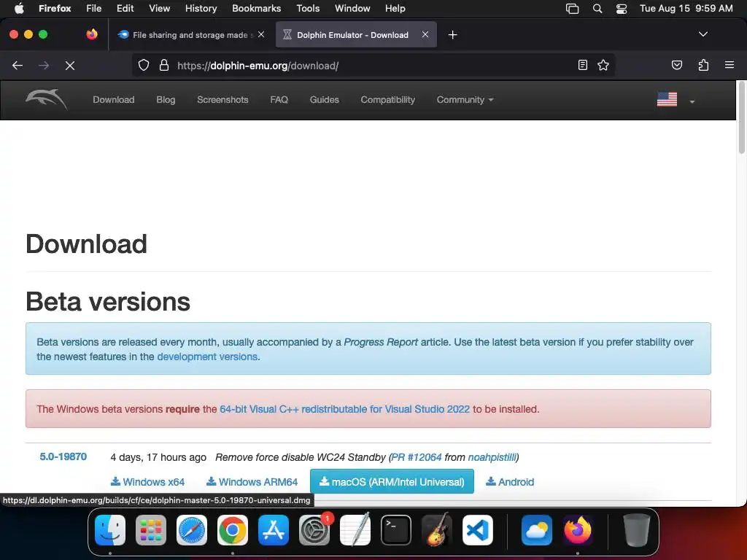The image size is (747, 560).
Task: Toggle Reader View icon in address bar
Action: coord(583,65)
